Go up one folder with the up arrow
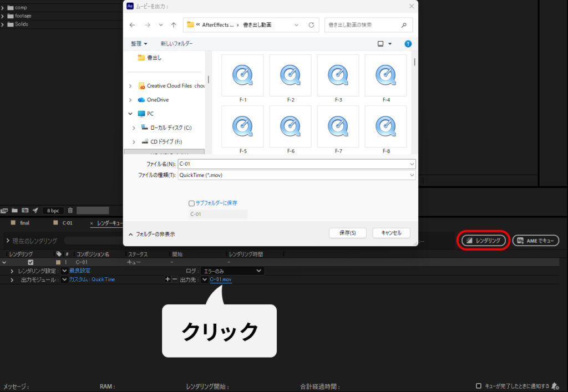This screenshot has width=568, height=392. [174, 25]
